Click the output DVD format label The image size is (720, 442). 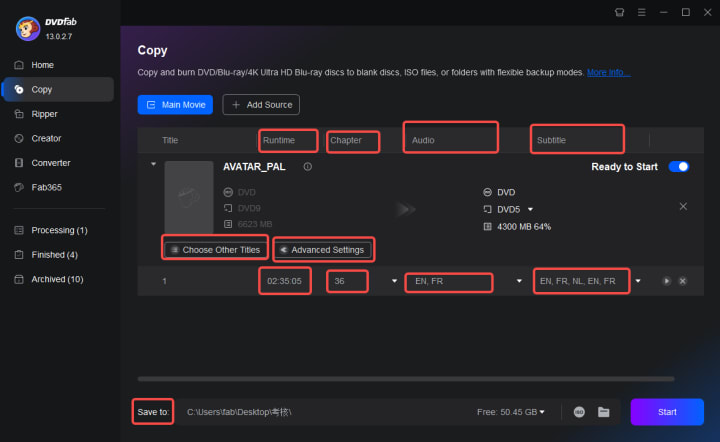pos(506,192)
